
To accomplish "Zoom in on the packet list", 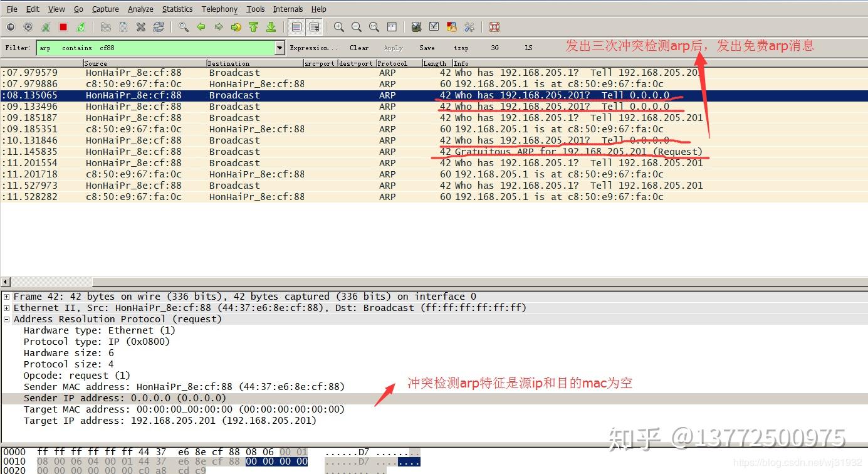I will click(x=338, y=27).
